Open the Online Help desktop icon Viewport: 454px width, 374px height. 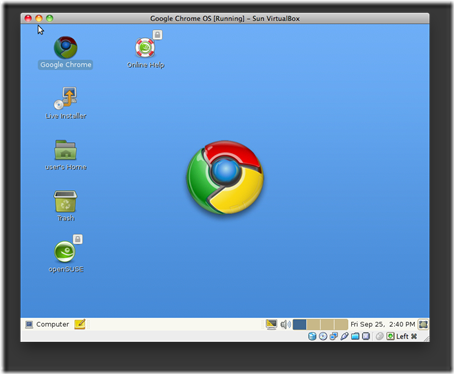(x=145, y=47)
